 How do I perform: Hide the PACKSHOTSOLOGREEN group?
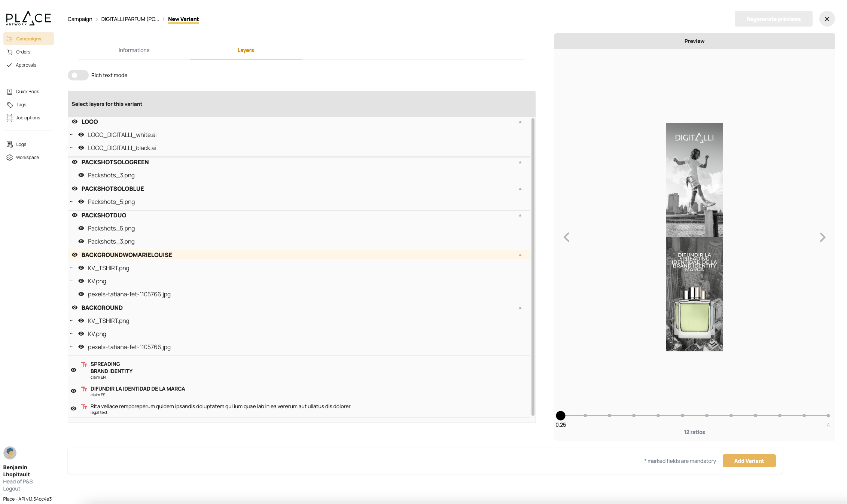tap(74, 162)
